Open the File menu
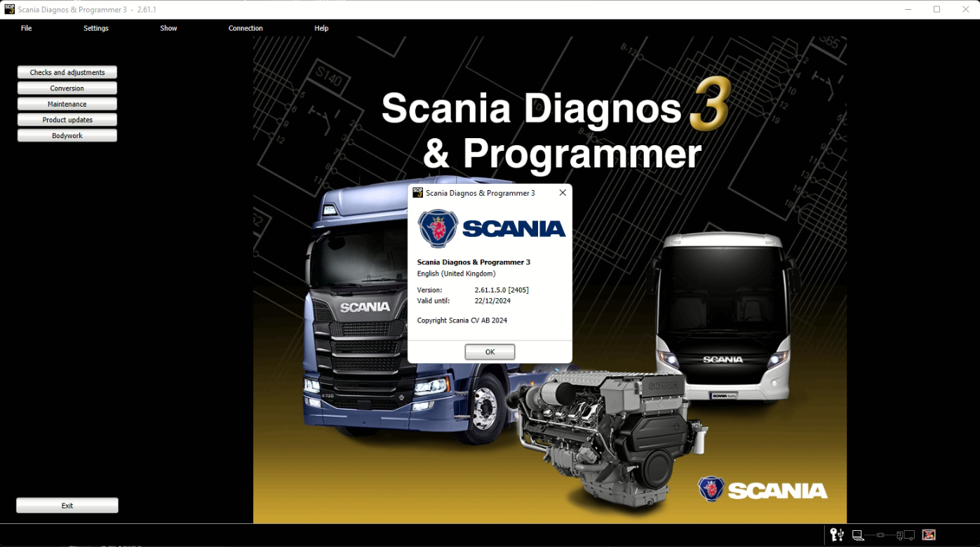980x547 pixels. (26, 28)
